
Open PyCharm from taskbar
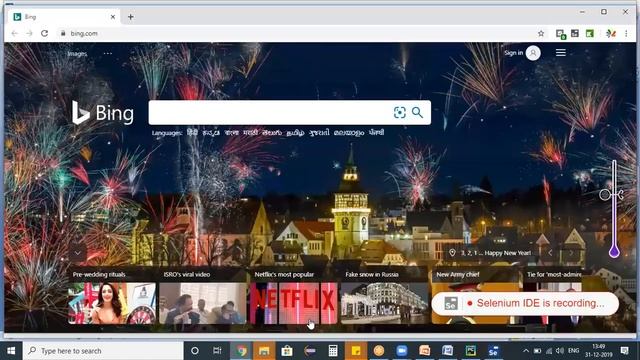pos(471,351)
